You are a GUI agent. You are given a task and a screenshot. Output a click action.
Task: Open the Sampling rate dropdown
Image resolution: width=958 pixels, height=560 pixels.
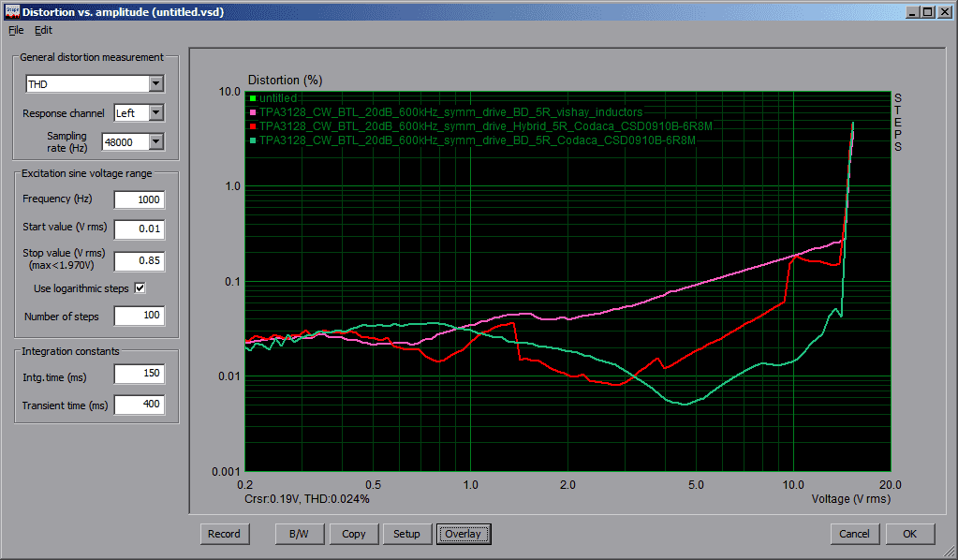[155, 142]
